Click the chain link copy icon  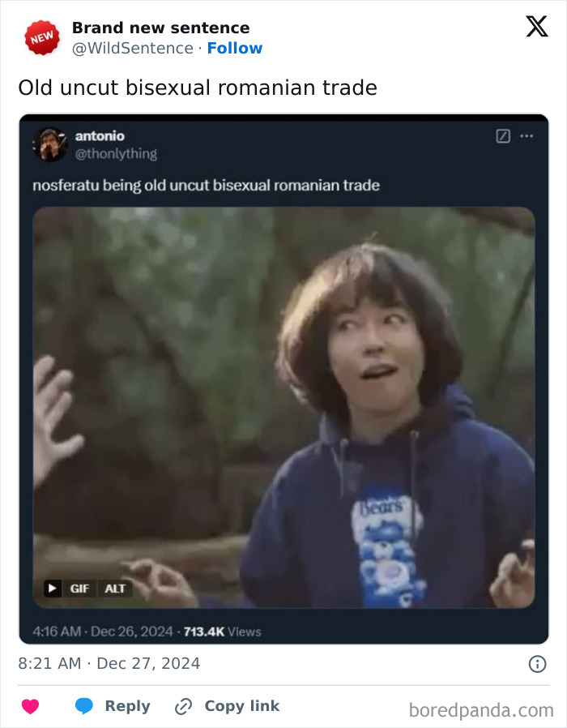(183, 706)
